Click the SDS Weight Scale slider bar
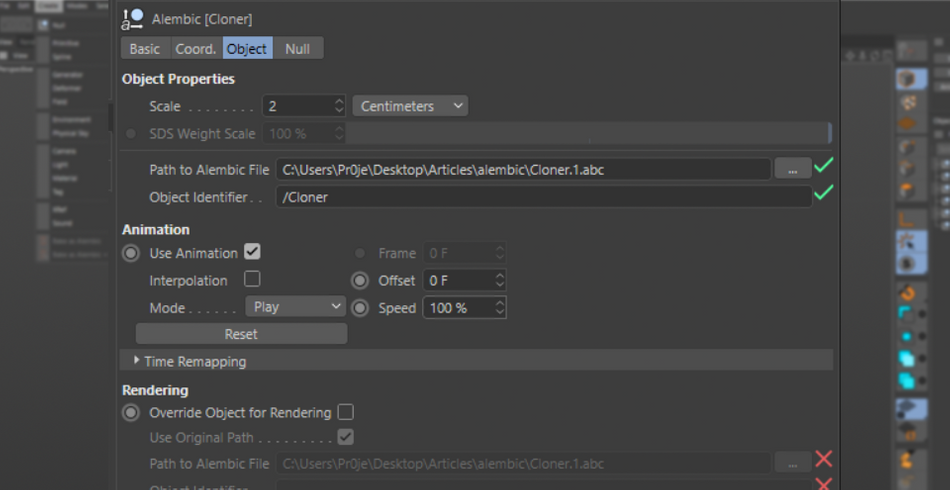 tap(588, 133)
